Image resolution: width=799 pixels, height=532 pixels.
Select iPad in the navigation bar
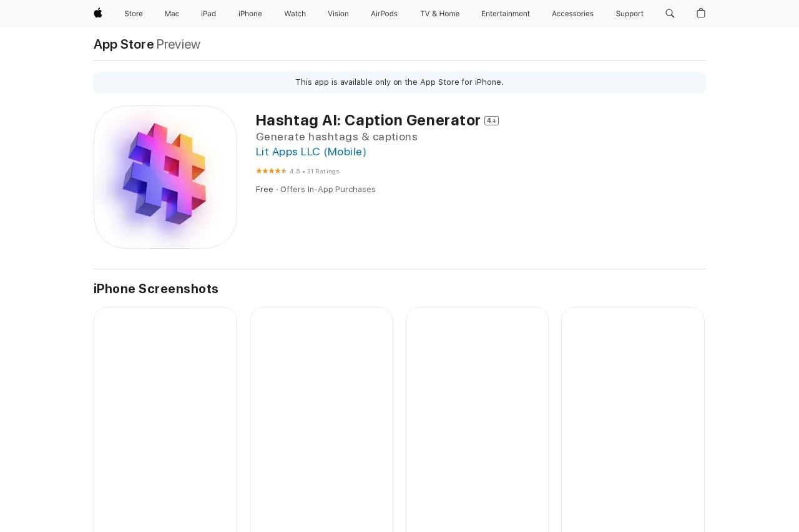208,14
